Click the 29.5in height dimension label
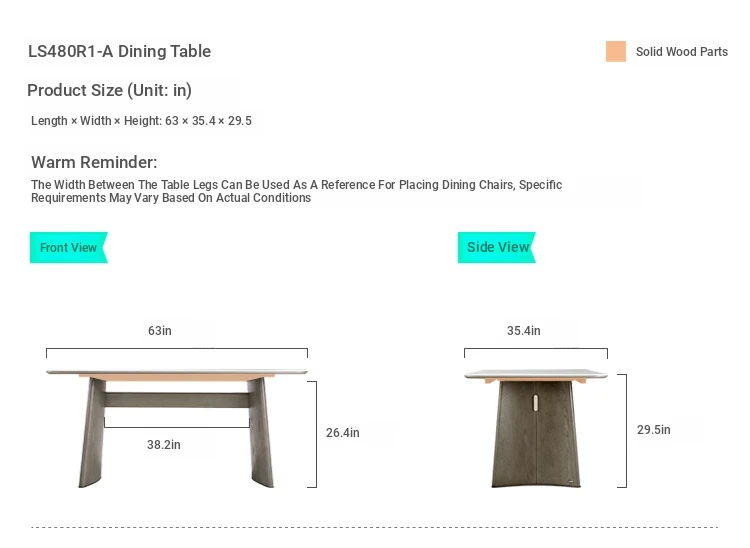This screenshot has width=750, height=548. pos(654,430)
